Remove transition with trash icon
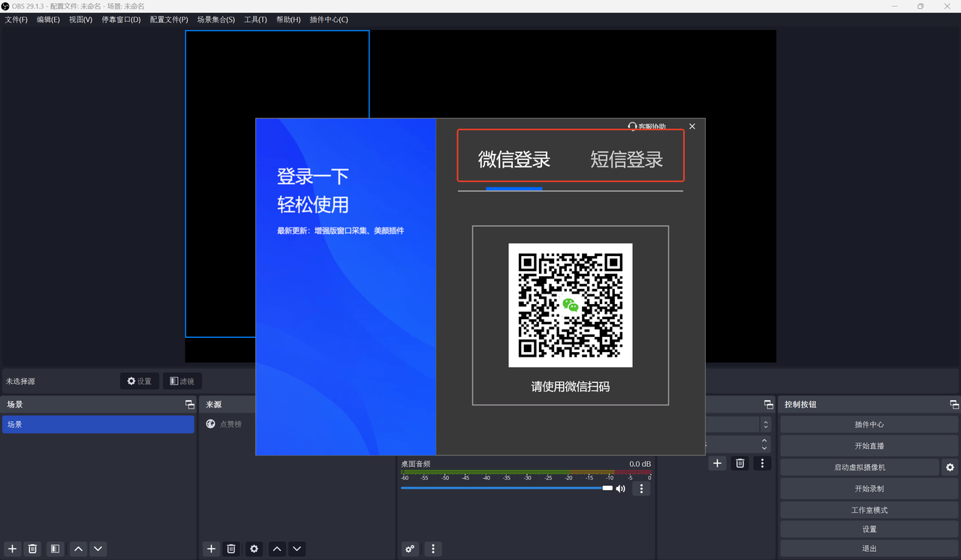 click(740, 463)
